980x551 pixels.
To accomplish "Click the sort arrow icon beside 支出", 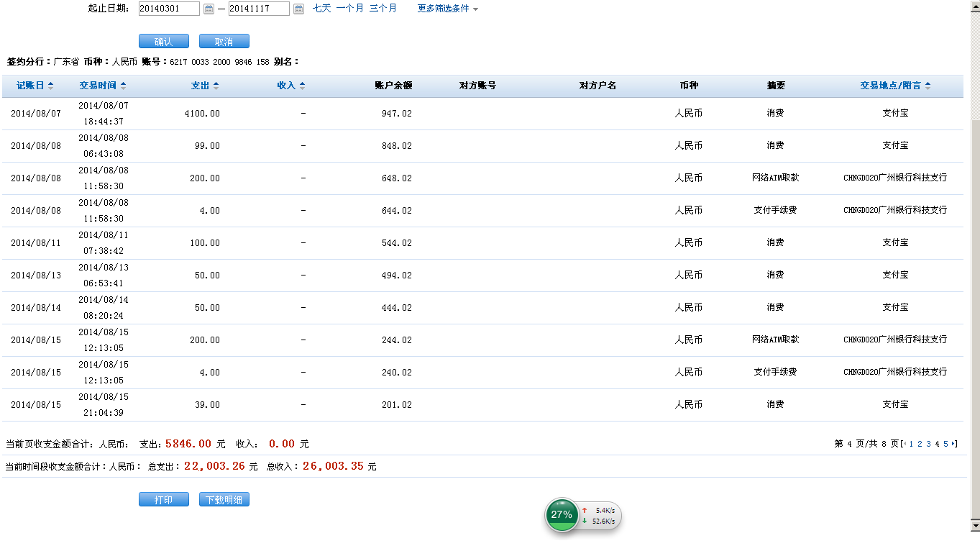I will [x=216, y=86].
